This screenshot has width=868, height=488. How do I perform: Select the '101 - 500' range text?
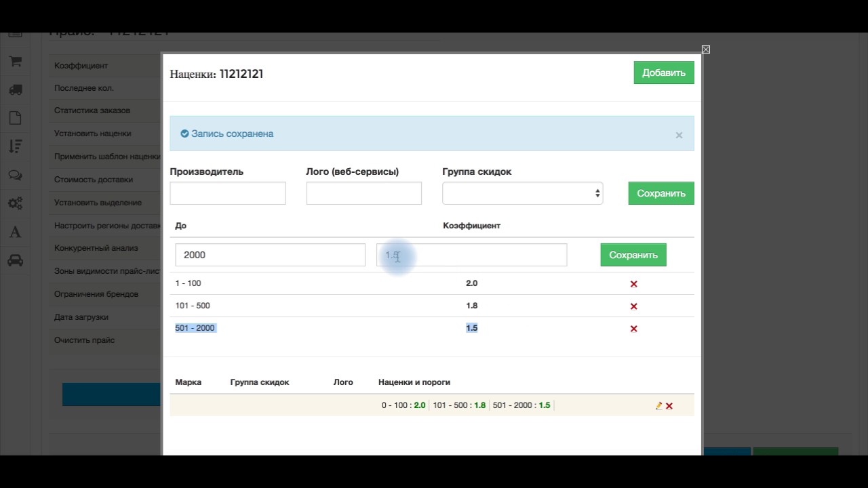coord(193,306)
